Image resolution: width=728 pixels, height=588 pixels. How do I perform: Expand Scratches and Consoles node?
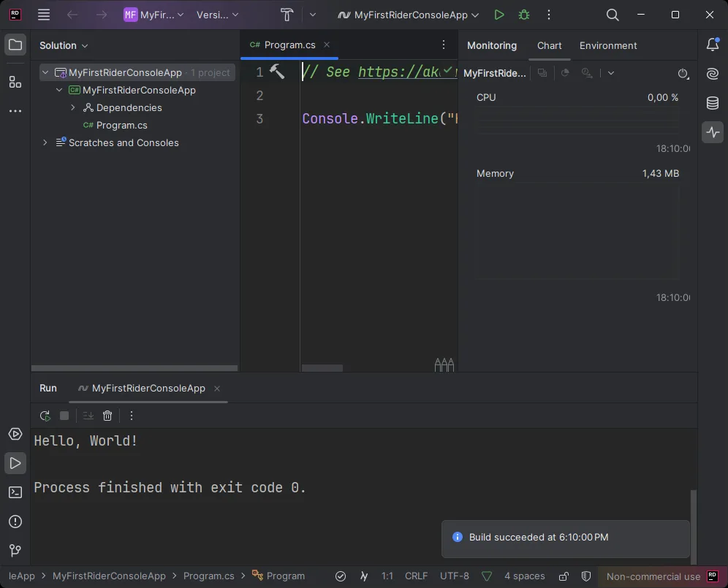click(x=45, y=142)
